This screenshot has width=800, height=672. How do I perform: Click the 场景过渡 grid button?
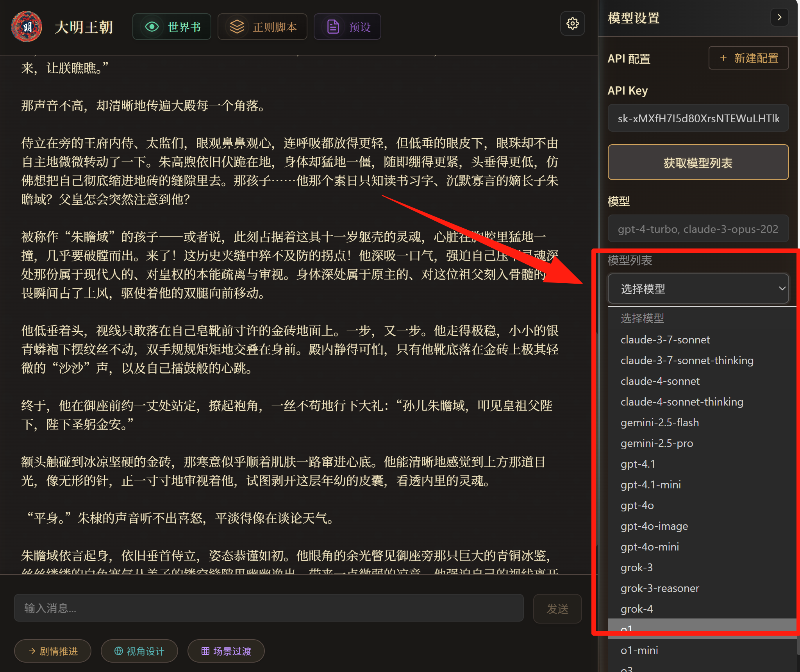(x=226, y=651)
